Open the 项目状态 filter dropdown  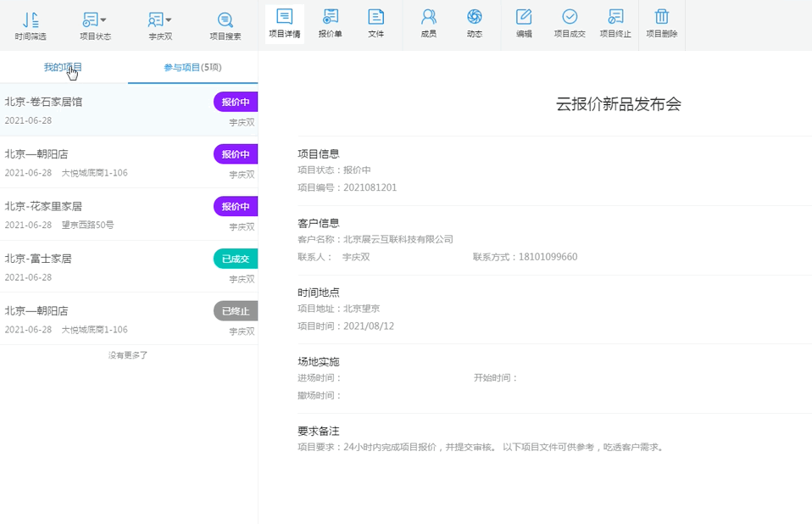95,25
